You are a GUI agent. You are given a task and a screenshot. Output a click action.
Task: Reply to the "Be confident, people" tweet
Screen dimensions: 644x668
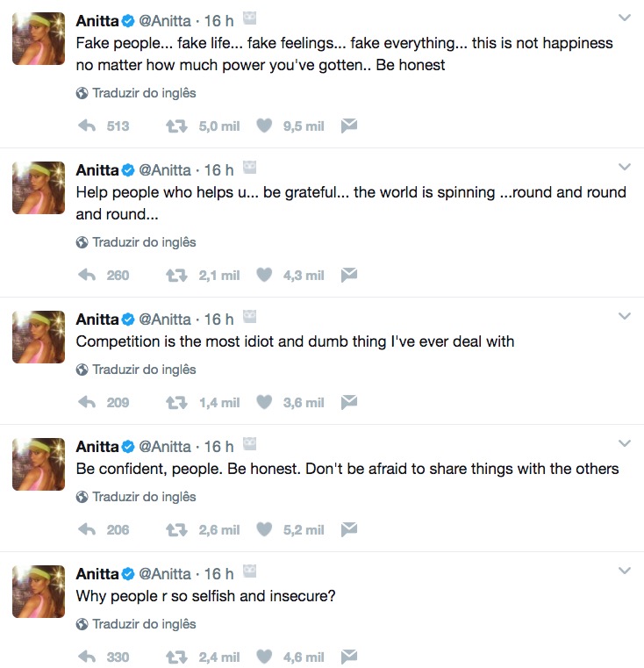tap(87, 530)
